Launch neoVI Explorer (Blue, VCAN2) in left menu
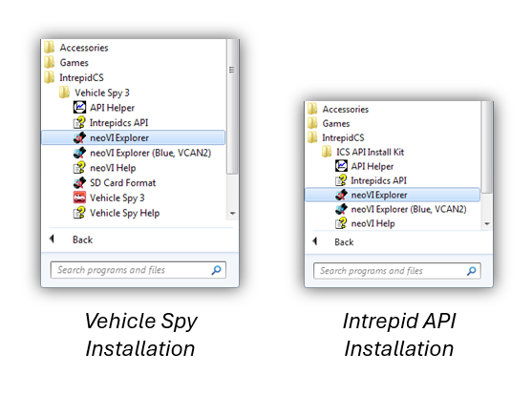 click(142, 153)
